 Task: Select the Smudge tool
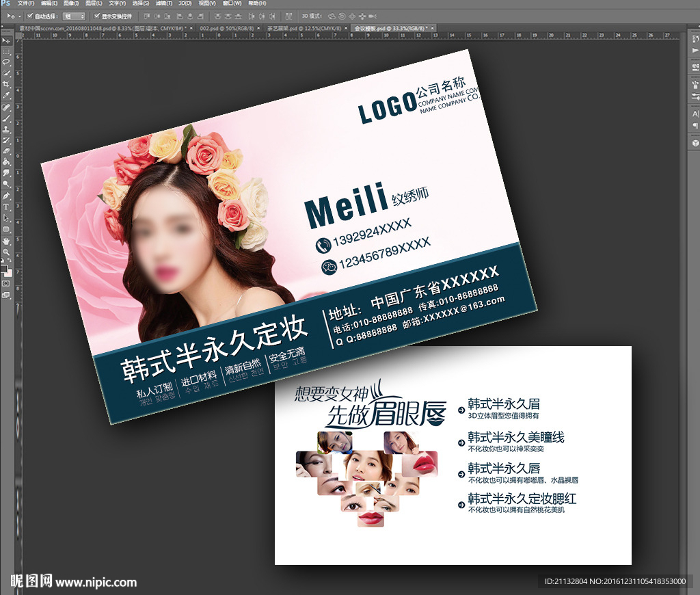pos(5,173)
